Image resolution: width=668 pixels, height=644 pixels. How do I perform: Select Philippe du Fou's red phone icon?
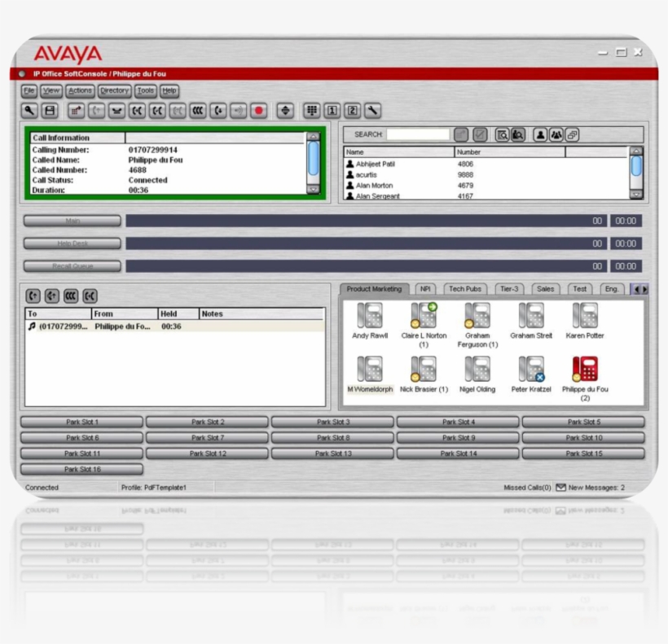[584, 370]
